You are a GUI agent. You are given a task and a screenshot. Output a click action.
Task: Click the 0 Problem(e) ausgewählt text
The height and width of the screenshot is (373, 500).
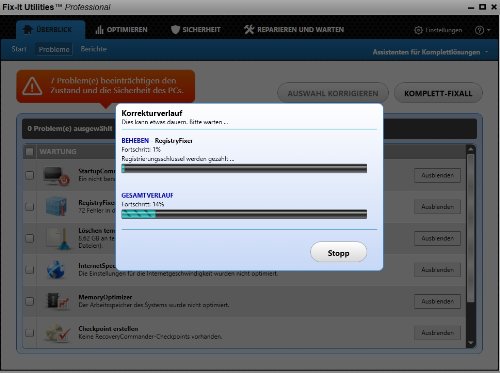tap(70, 129)
